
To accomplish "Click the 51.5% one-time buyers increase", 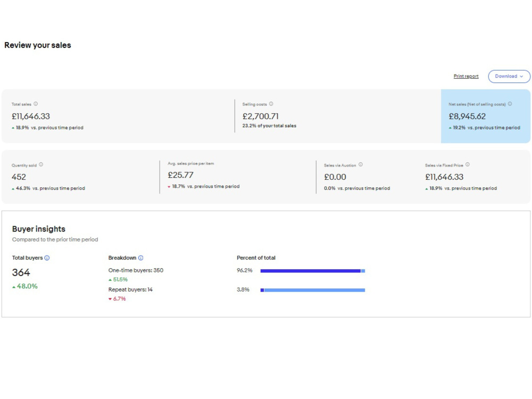I will [118, 280].
